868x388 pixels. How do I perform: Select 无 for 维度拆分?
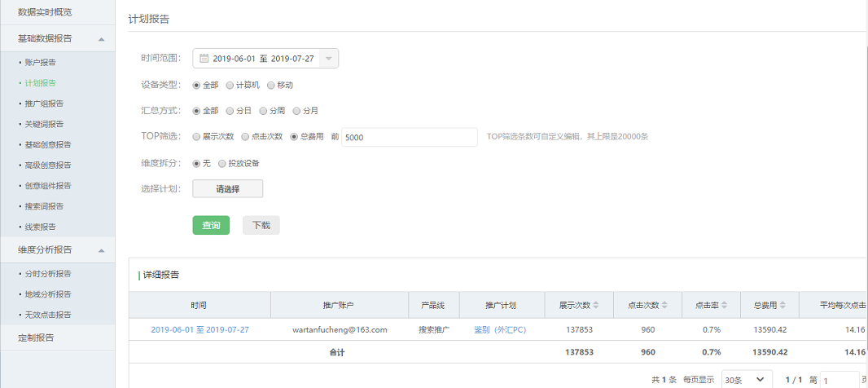coord(196,164)
